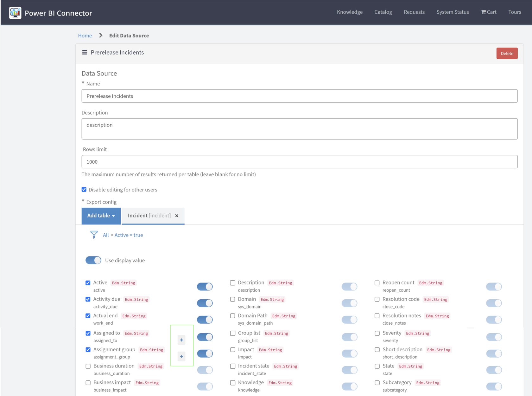The width and height of the screenshot is (532, 396).
Task: Click the Delete button
Action: click(507, 53)
